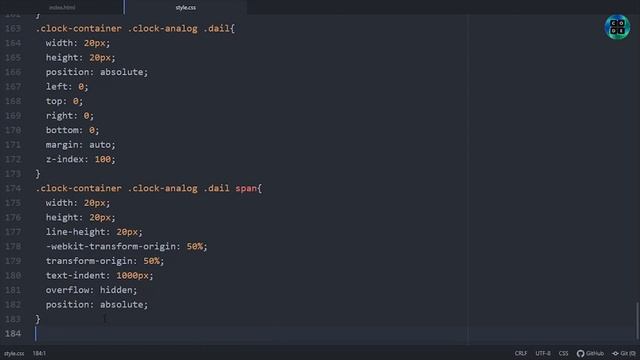This screenshot has width=640, height=360.
Task: Change line ending from CRLF
Action: (x=520, y=353)
